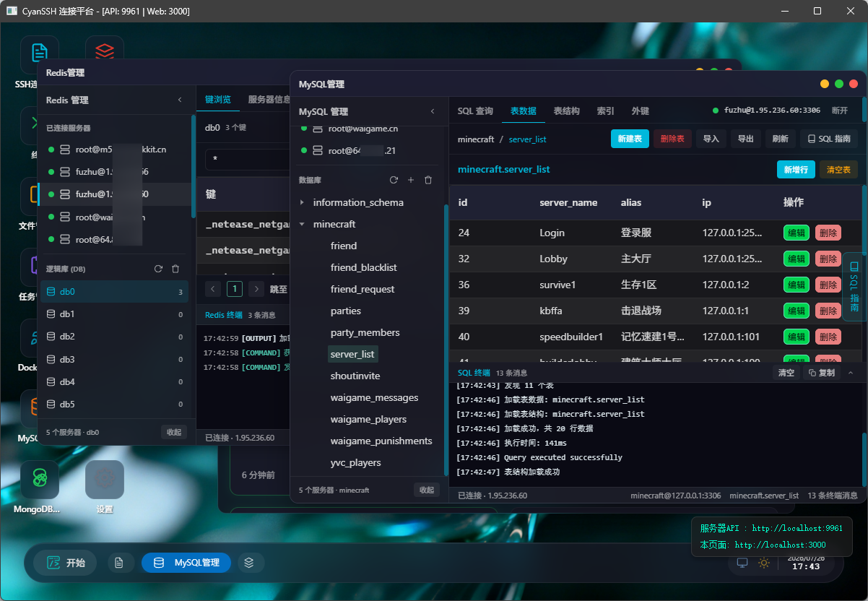
Task: Click the monitor icon in the dock tray
Action: [x=742, y=563]
